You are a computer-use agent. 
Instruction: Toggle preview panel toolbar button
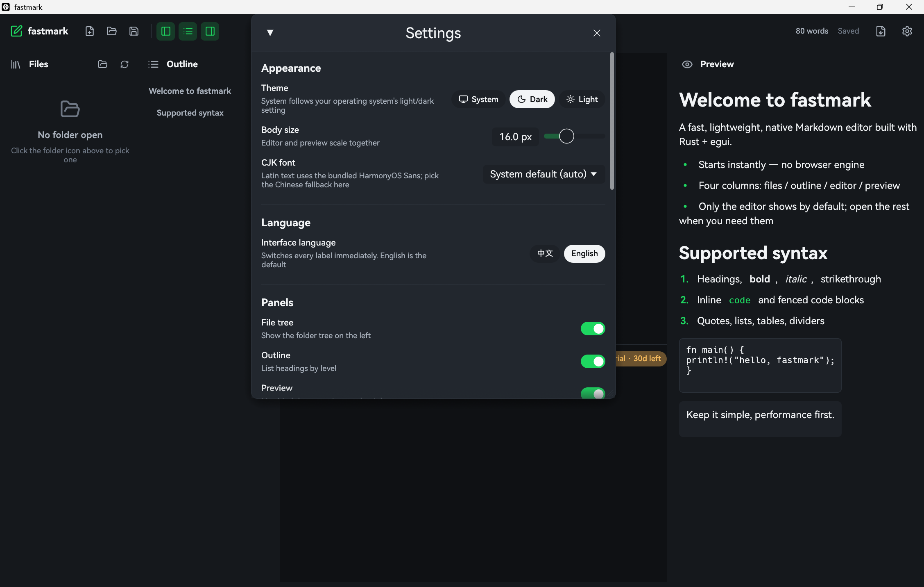[210, 31]
